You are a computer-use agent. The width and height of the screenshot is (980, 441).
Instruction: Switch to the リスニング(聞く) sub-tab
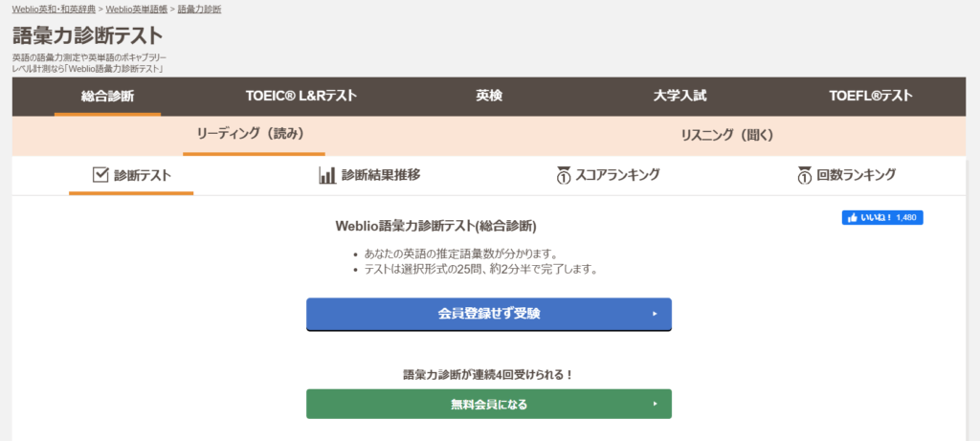point(727,136)
